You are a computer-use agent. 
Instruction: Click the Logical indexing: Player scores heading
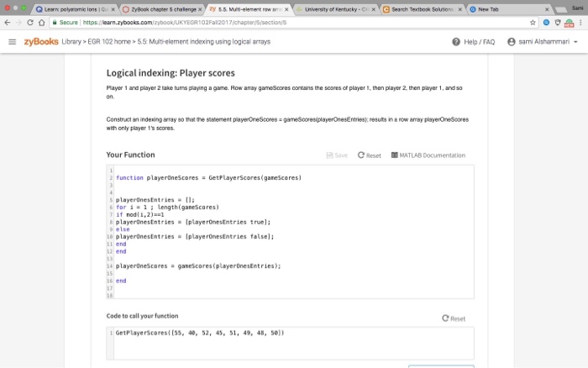tap(171, 73)
